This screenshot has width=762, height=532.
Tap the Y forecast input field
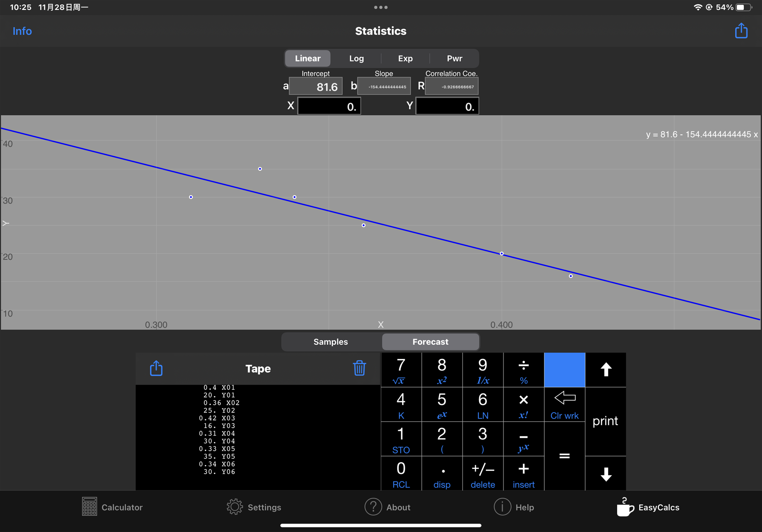click(x=447, y=106)
